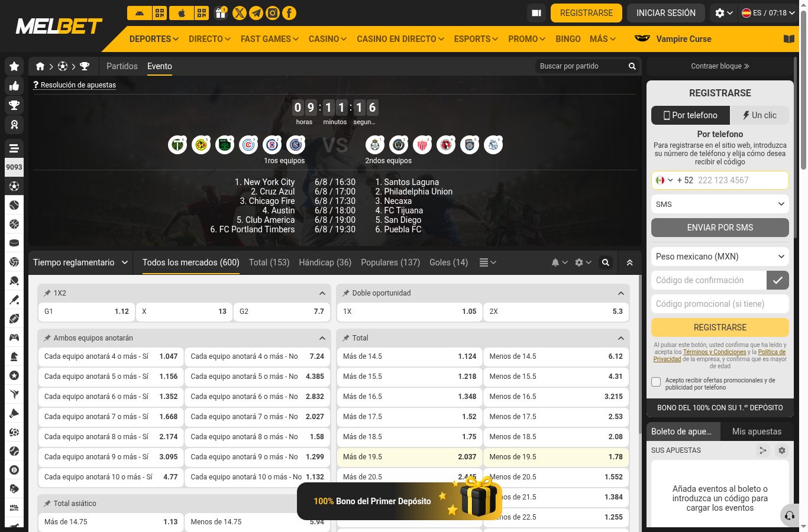Image resolution: width=808 pixels, height=532 pixels.
Task: Check the promotional offers checkbox
Action: [x=656, y=382]
